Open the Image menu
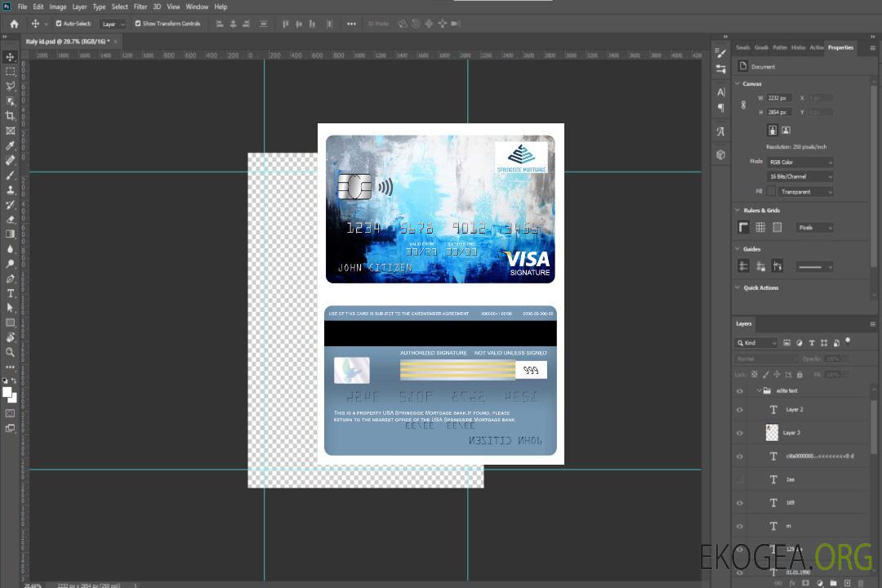Screen dimensions: 882x588 tap(57, 7)
